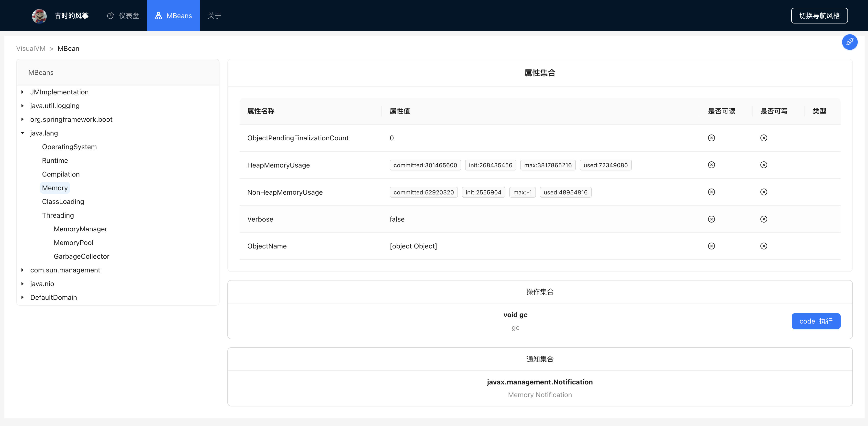Expand the java.nio tree node

22,284
